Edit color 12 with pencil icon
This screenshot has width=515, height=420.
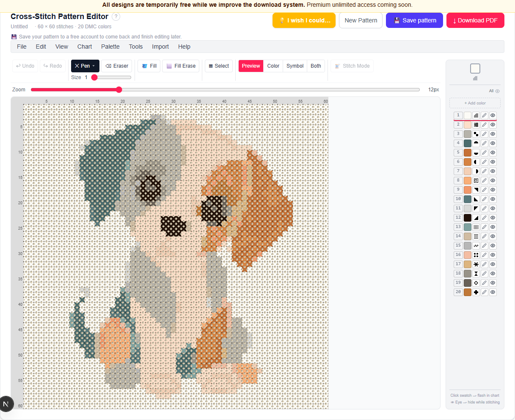(x=485, y=218)
